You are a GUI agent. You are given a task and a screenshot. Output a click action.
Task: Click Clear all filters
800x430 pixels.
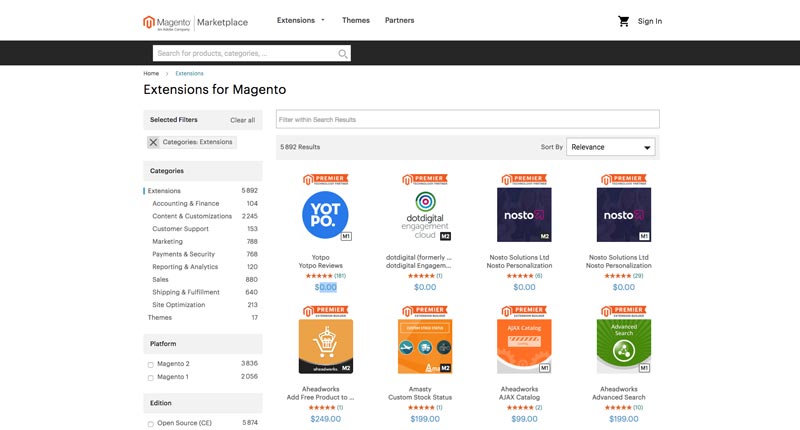(x=242, y=120)
